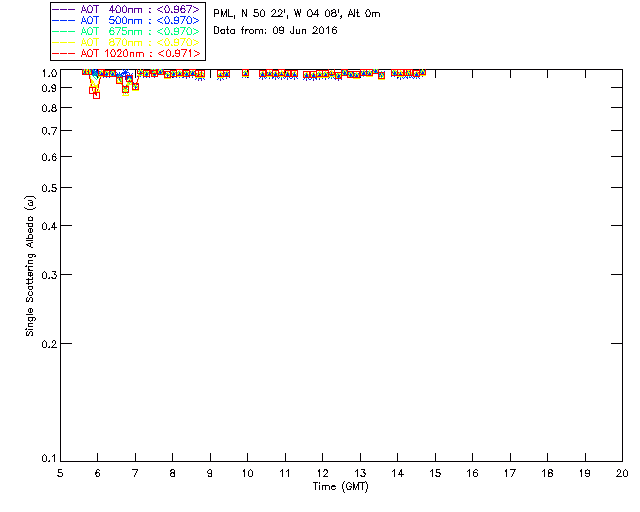Click the 20 label on the time axis

[x=622, y=473]
